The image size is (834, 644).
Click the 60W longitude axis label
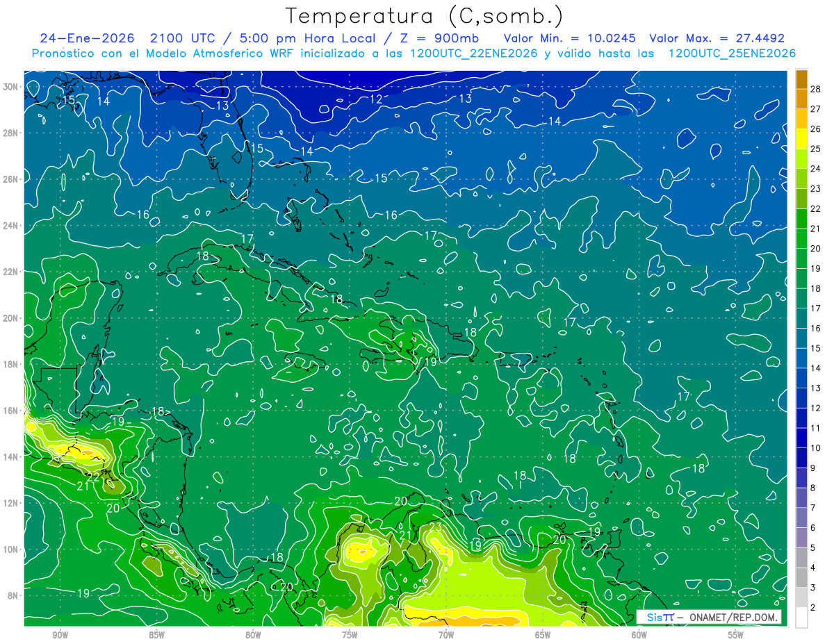point(639,635)
